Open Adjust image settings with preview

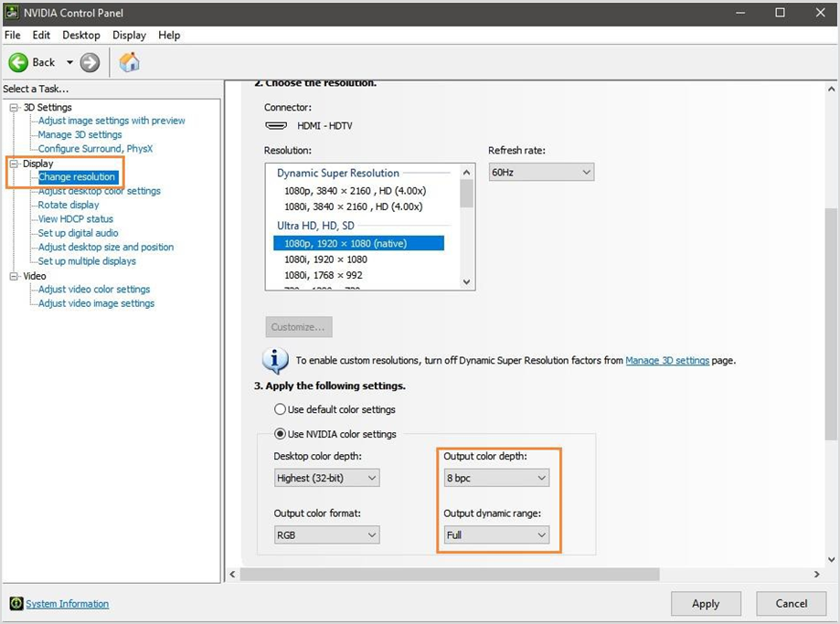(x=112, y=121)
